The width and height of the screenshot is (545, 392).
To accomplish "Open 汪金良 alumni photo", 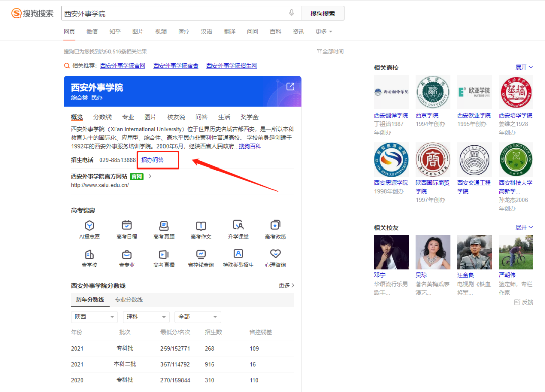I will coord(474,252).
